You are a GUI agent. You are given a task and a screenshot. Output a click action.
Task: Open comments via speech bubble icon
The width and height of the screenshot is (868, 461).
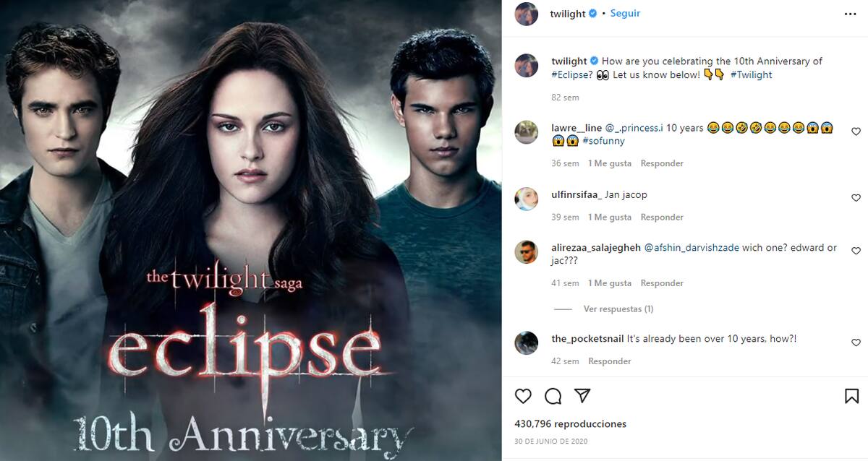coord(553,396)
